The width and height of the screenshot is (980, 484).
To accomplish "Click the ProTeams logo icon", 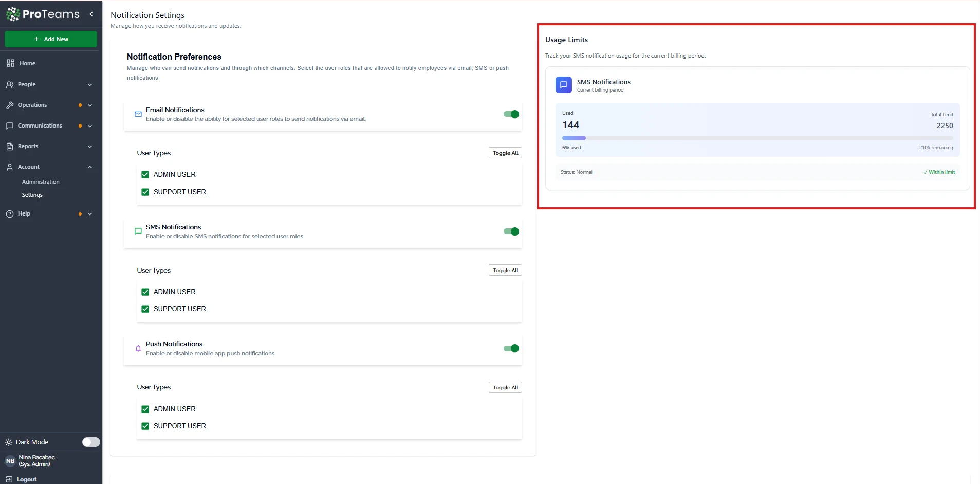I will tap(13, 14).
